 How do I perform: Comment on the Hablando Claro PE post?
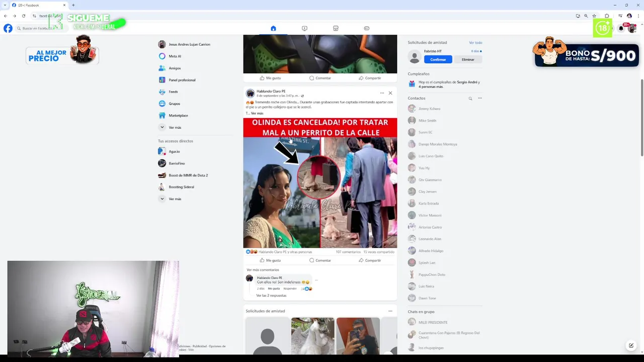click(320, 260)
